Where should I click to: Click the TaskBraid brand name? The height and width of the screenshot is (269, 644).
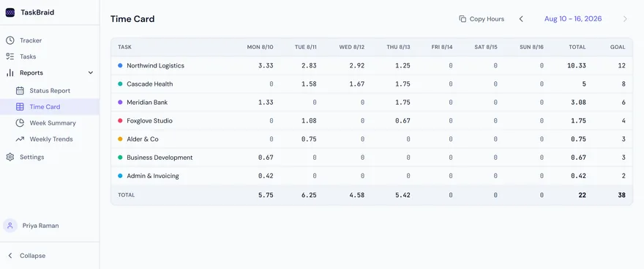point(37,12)
